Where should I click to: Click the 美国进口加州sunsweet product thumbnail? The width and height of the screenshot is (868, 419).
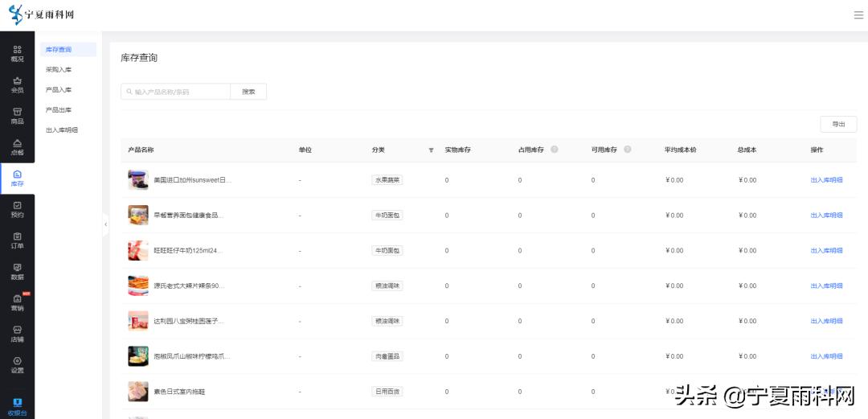pyautogui.click(x=138, y=180)
